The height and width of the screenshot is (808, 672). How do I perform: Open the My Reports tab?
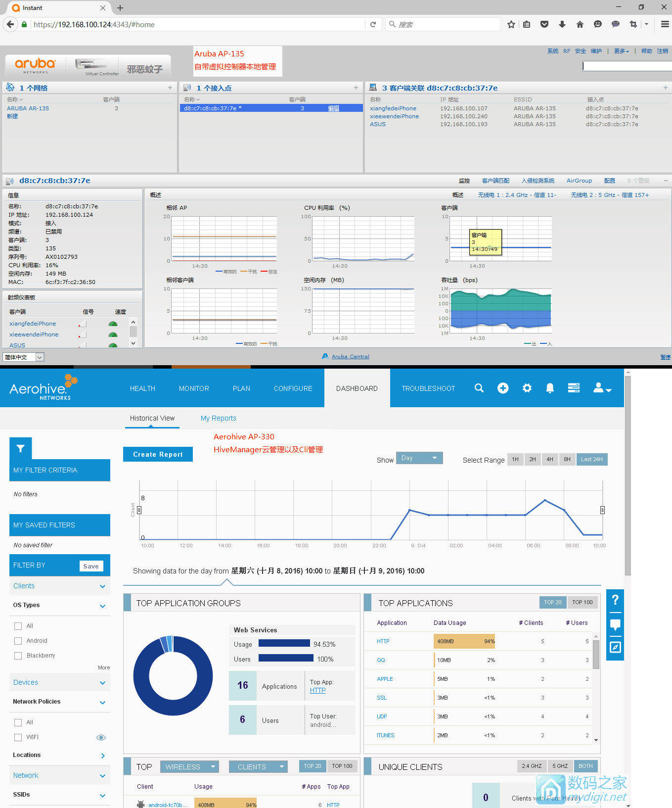tap(218, 418)
